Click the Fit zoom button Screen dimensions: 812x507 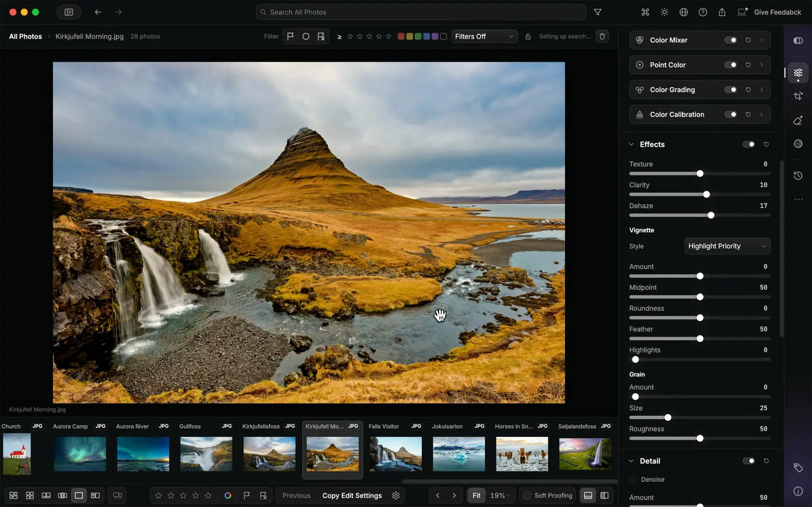click(476, 495)
